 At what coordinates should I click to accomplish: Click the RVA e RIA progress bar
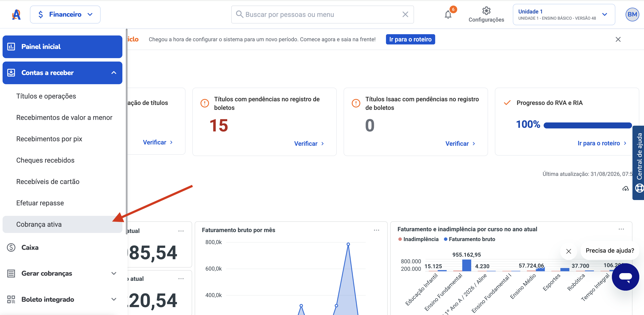[x=588, y=125]
